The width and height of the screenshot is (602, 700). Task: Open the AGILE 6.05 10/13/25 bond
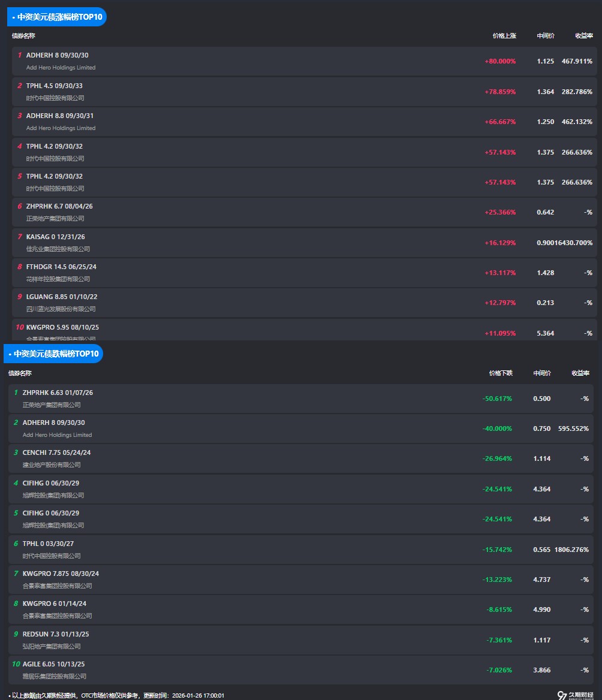point(53,664)
